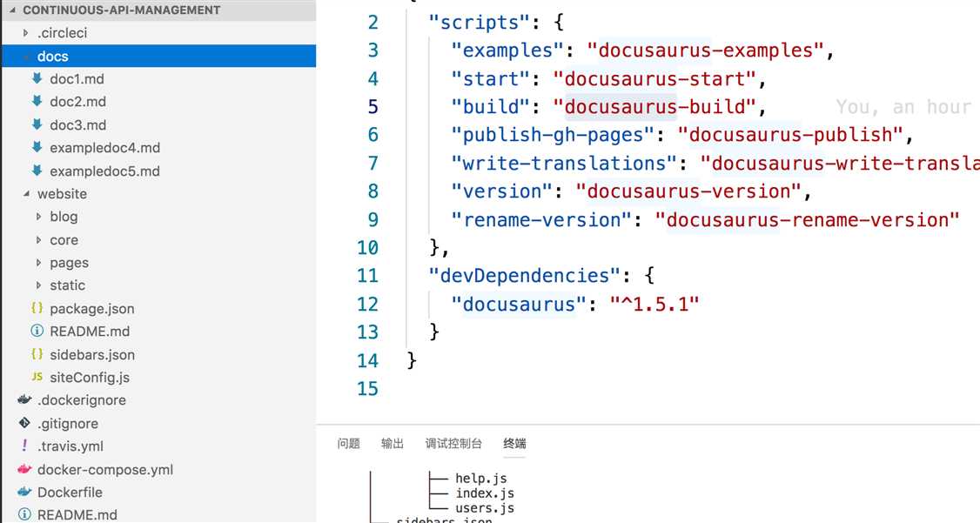Viewport: 980px width, 523px height.
Task: Click "docusaurus-examples" value in editor
Action: 706,50
